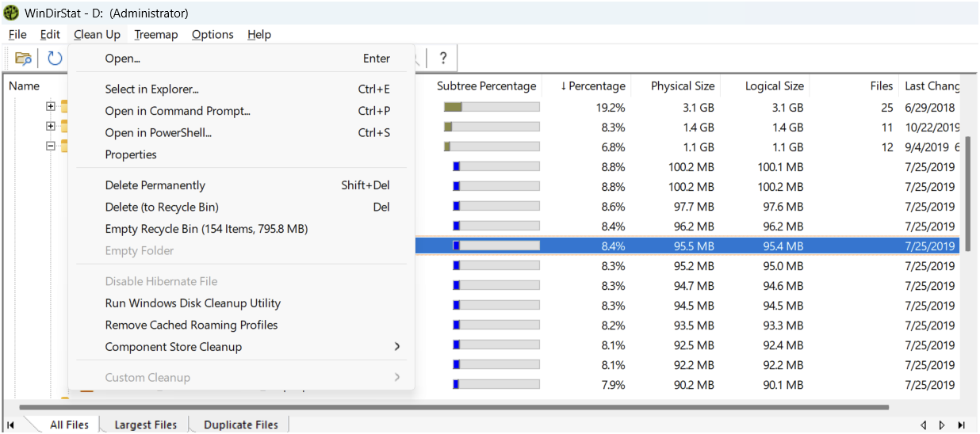
Task: Close the Clean Up menu in menu bar
Action: 97,34
